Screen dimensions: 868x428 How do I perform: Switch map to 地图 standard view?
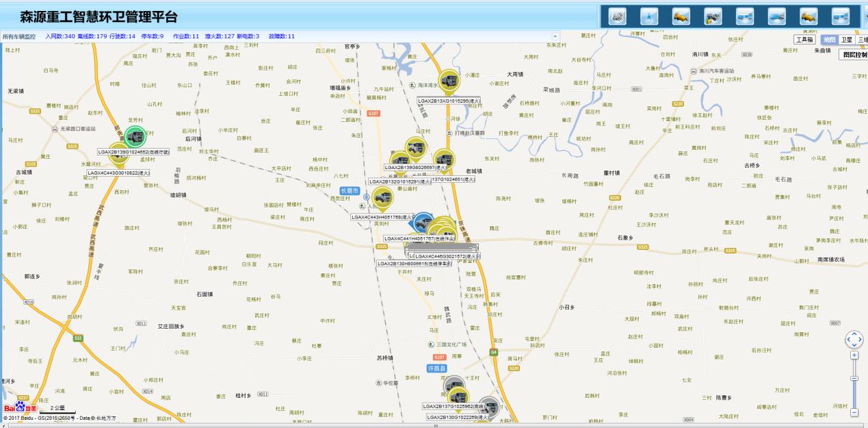tap(829, 40)
